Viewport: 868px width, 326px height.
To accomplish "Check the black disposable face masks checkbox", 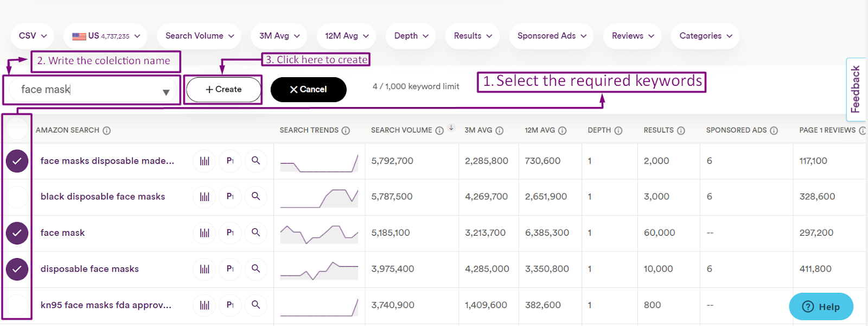I will point(17,197).
